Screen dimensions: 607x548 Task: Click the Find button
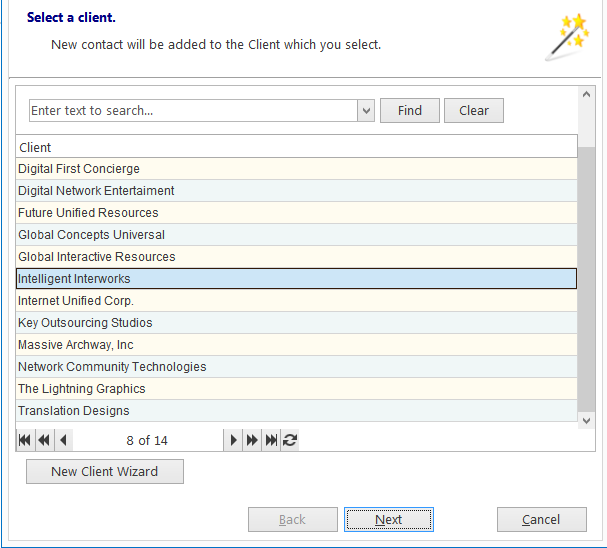pyautogui.click(x=410, y=111)
